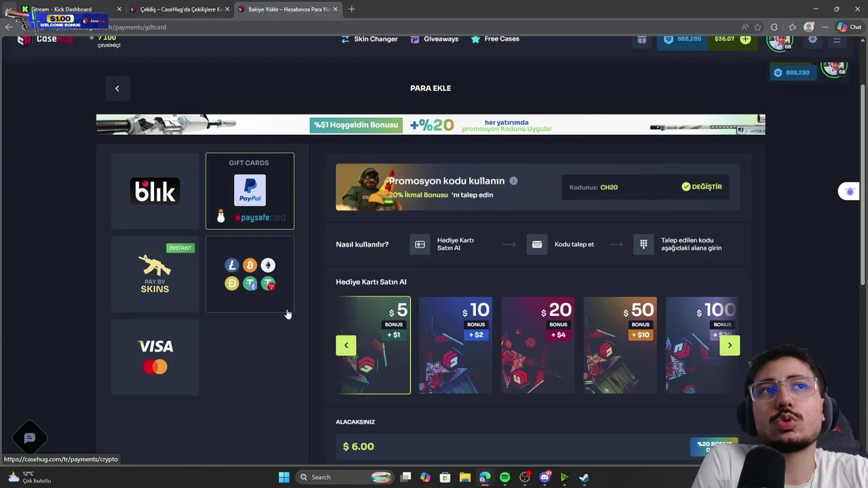Click the $ 6.00 amount text
The height and width of the screenshot is (488, 868).
[x=359, y=447]
